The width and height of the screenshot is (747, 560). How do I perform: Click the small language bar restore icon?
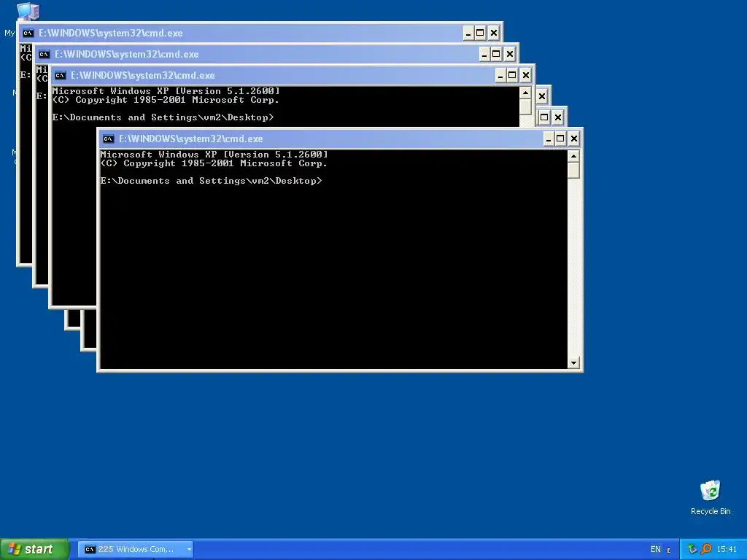pos(668,551)
